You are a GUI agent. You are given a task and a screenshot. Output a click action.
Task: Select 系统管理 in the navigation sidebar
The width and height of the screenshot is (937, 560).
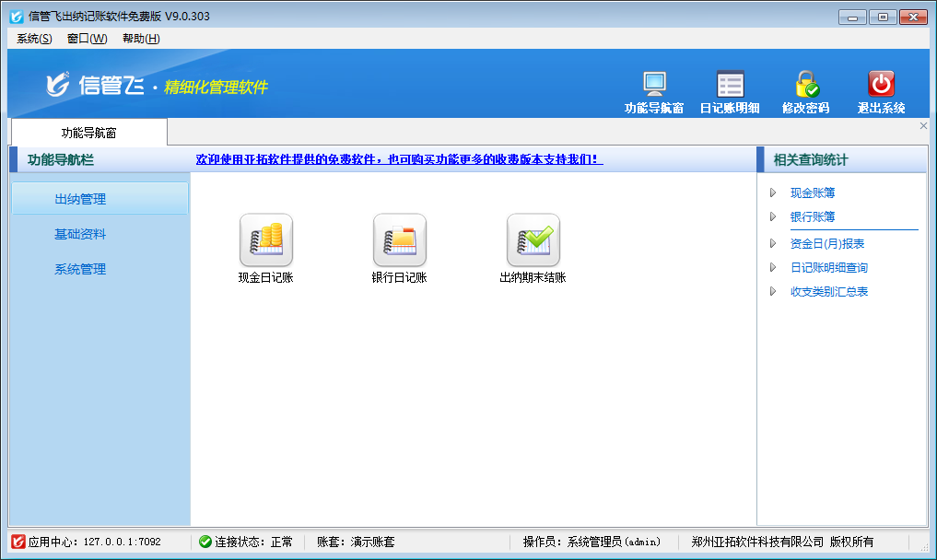(x=80, y=270)
